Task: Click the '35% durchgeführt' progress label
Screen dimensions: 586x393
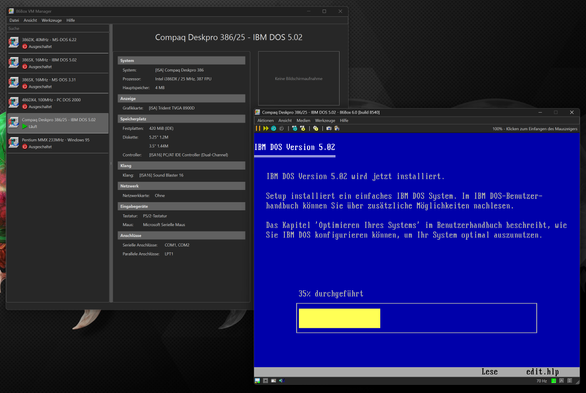Action: (x=331, y=294)
